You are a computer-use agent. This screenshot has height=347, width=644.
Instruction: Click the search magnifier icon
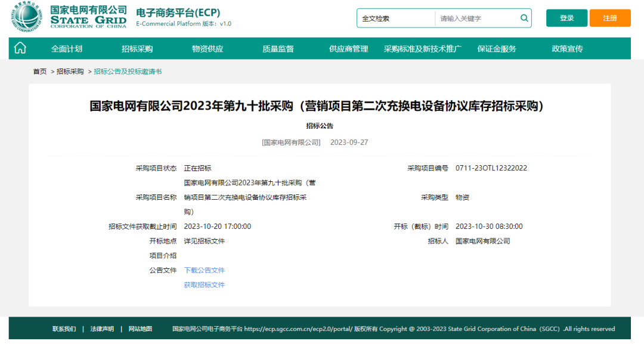524,18
